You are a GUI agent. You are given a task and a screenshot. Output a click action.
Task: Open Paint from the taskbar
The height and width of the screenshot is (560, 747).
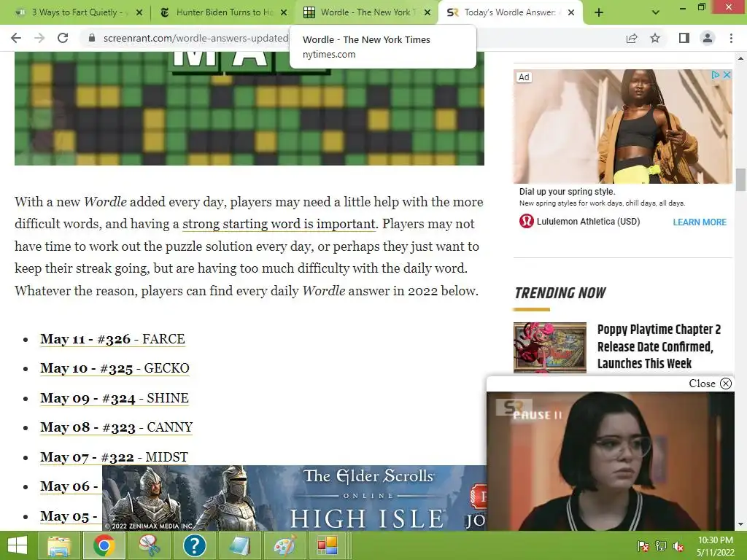pyautogui.click(x=284, y=545)
